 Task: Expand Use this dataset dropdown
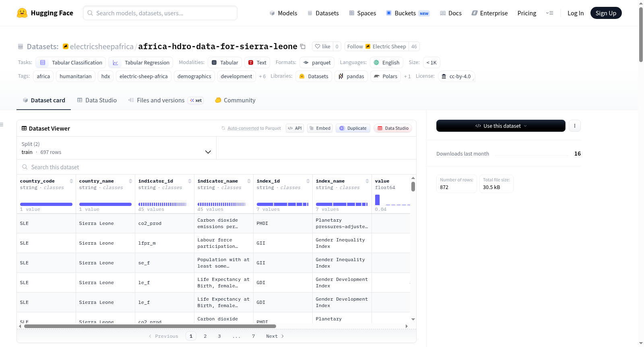[501, 126]
